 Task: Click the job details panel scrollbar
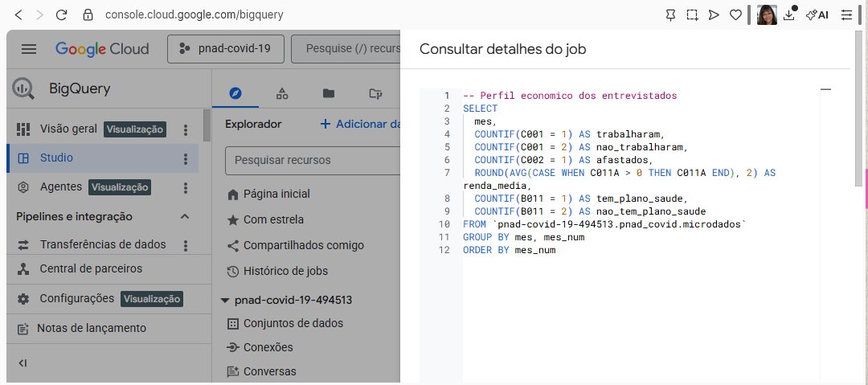[x=858, y=109]
